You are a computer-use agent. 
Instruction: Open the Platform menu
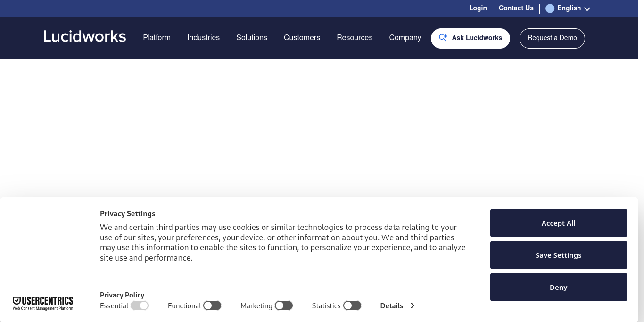point(157,37)
